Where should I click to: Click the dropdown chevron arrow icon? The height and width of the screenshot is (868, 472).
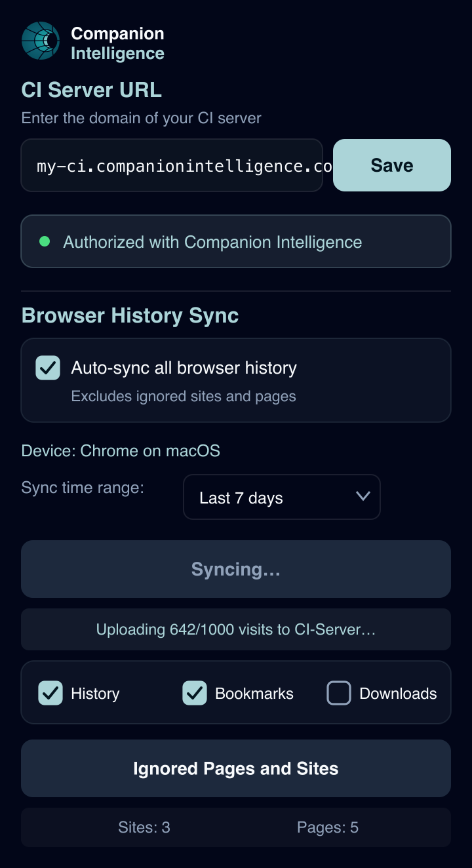click(x=363, y=496)
